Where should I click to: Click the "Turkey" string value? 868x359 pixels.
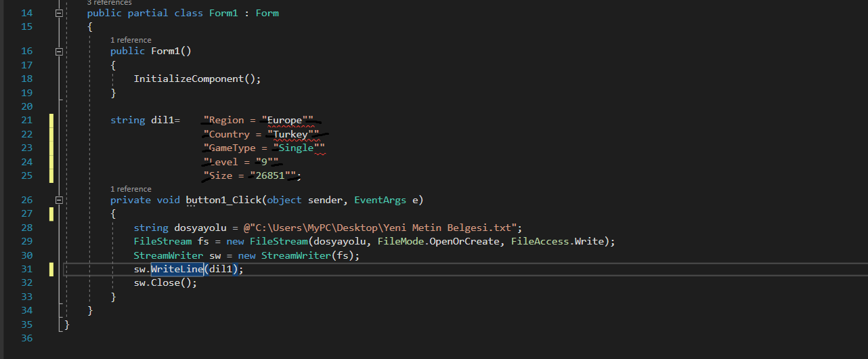point(290,134)
